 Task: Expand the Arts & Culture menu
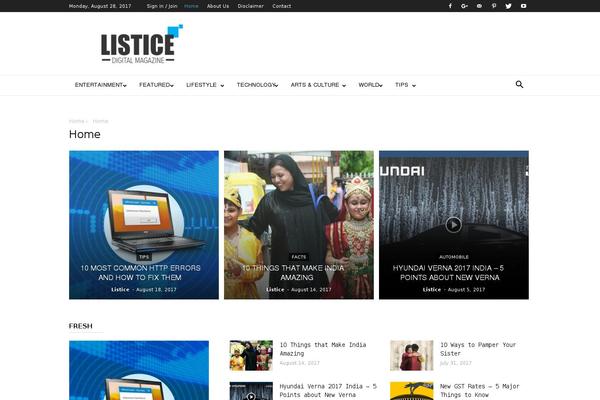pyautogui.click(x=318, y=85)
